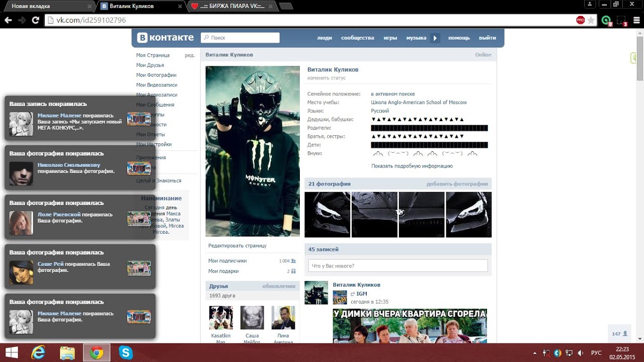644x362 pixels.
Task: Open Мои подписчики link
Action: (x=227, y=261)
